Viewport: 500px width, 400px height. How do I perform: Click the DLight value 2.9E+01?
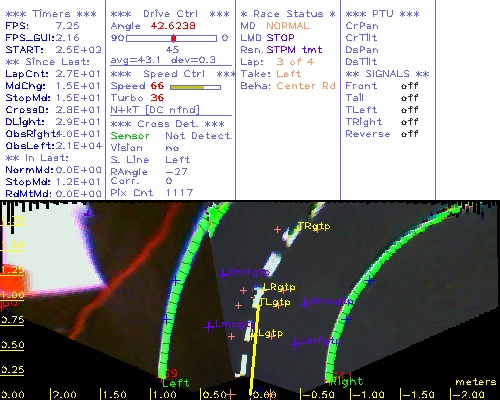pyautogui.click(x=78, y=122)
